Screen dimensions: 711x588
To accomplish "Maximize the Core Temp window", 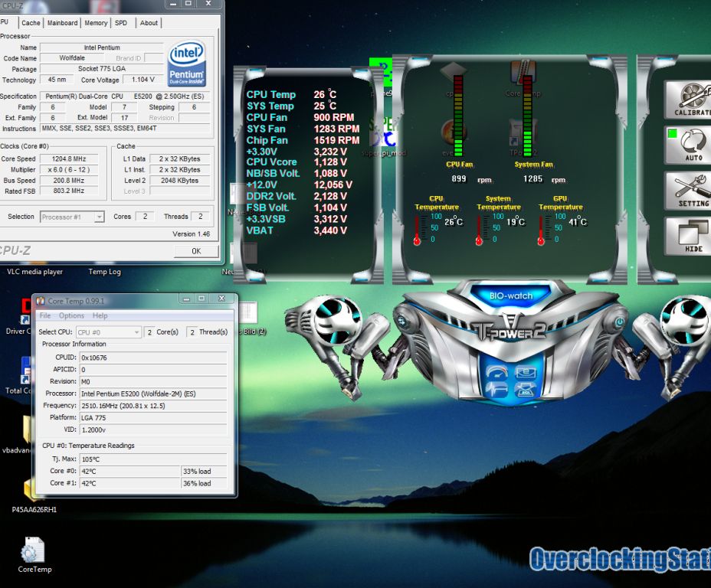I will point(202,299).
